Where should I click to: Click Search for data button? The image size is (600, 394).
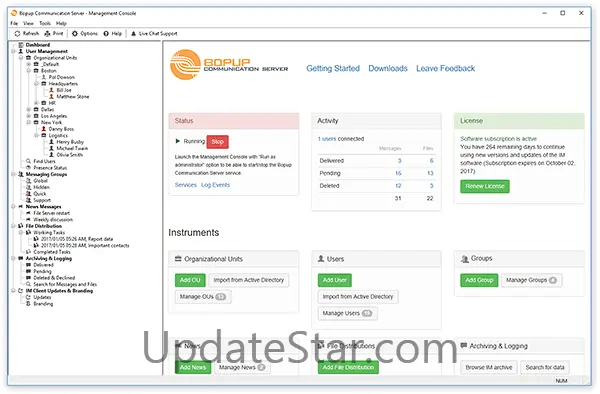pos(545,367)
